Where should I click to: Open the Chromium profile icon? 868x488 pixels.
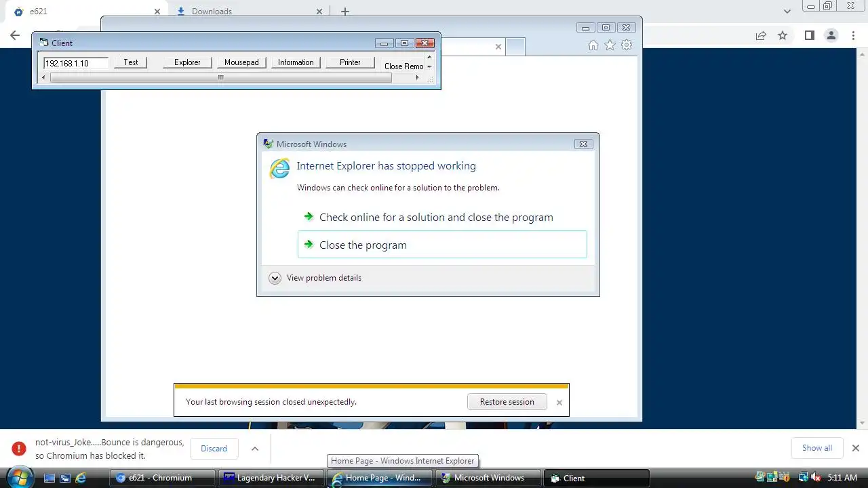(x=831, y=35)
